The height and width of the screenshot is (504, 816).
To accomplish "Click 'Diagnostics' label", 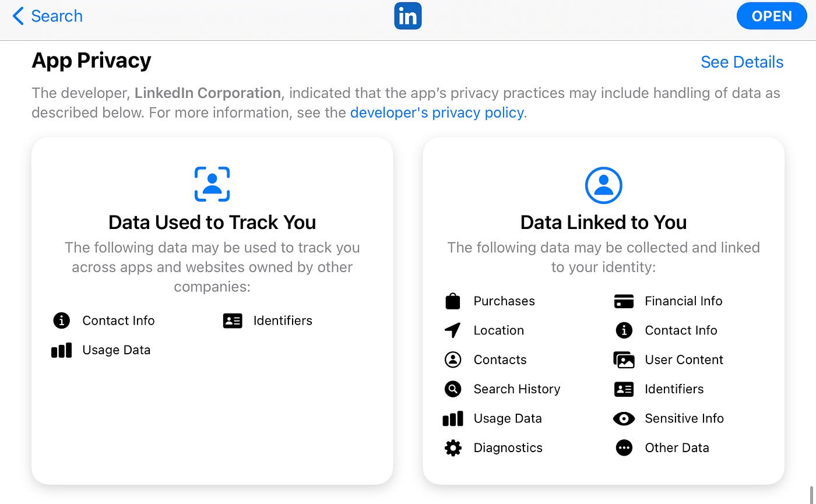I will (x=508, y=447).
